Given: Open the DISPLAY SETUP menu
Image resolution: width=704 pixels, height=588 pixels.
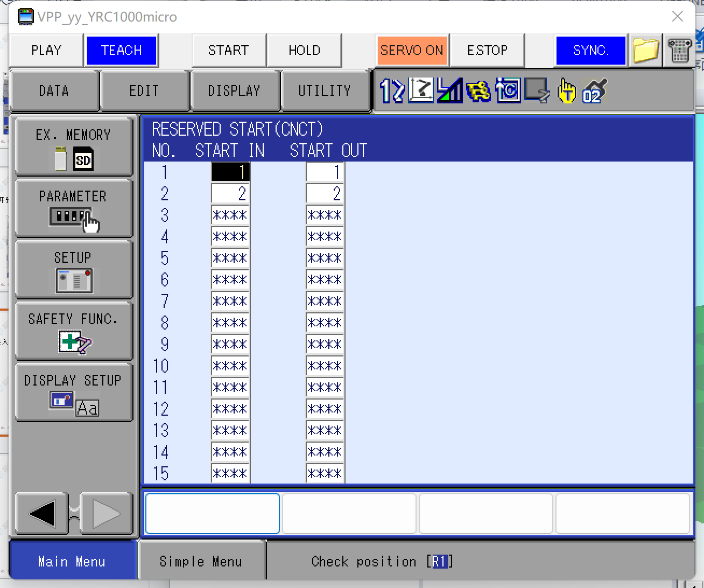Looking at the screenshot, I should [x=74, y=392].
